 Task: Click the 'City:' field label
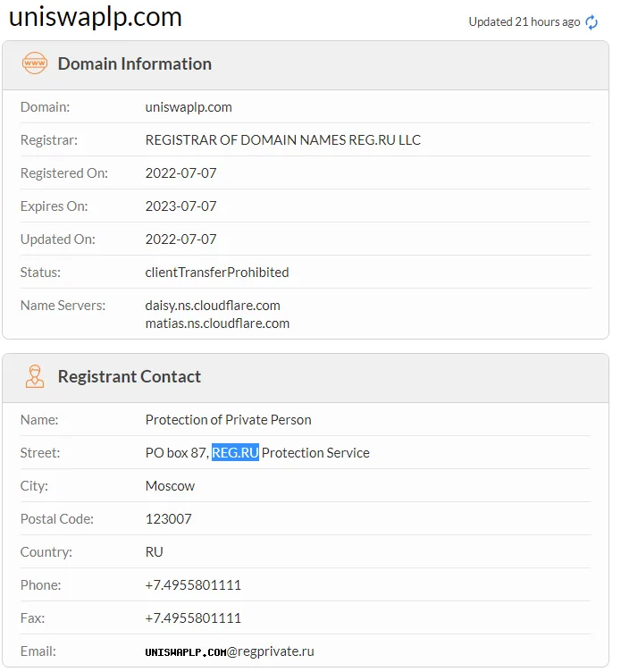[34, 486]
